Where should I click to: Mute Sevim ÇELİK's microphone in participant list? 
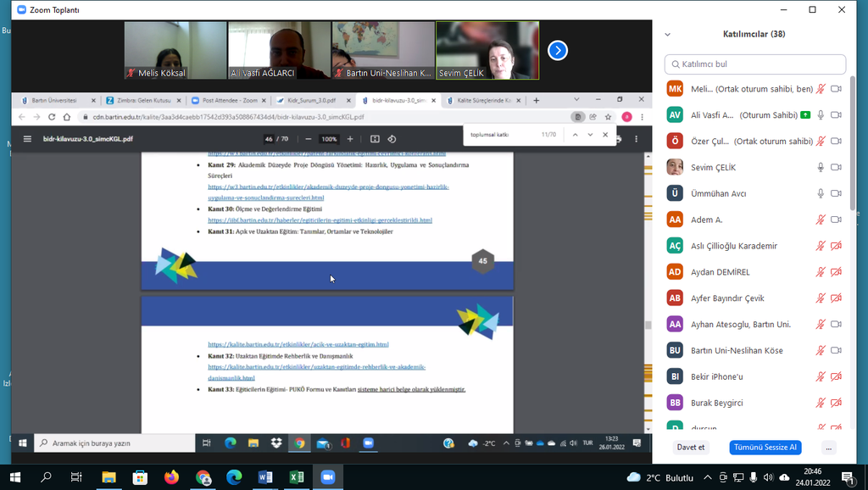point(821,167)
